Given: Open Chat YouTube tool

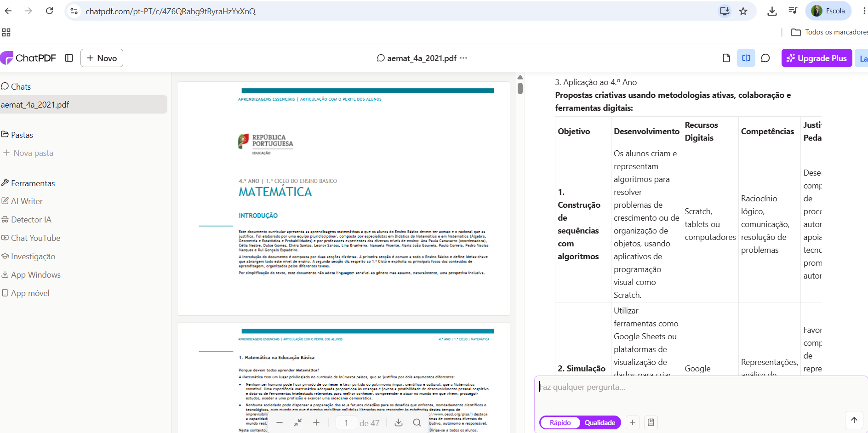Looking at the screenshot, I should [x=31, y=238].
